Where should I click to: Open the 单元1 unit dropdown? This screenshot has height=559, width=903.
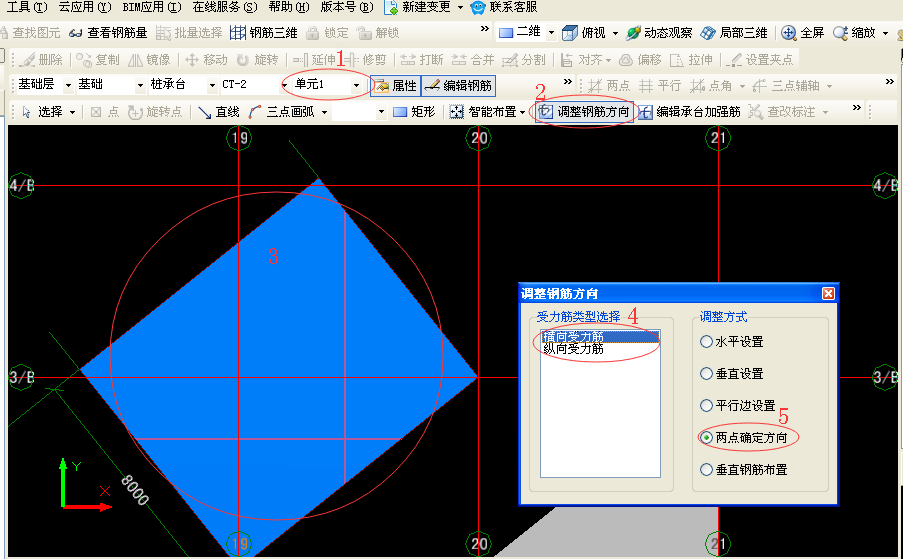[x=356, y=85]
